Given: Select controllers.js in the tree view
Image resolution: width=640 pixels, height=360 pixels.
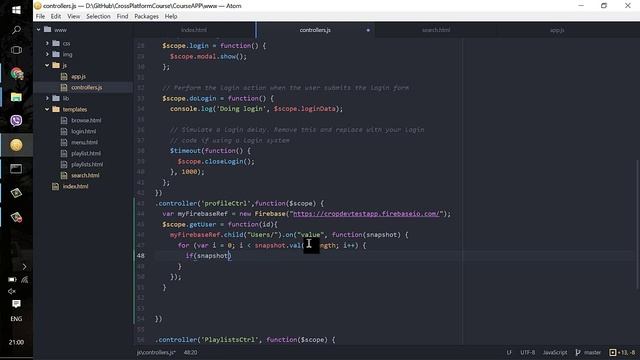Looking at the screenshot, I should [87, 87].
